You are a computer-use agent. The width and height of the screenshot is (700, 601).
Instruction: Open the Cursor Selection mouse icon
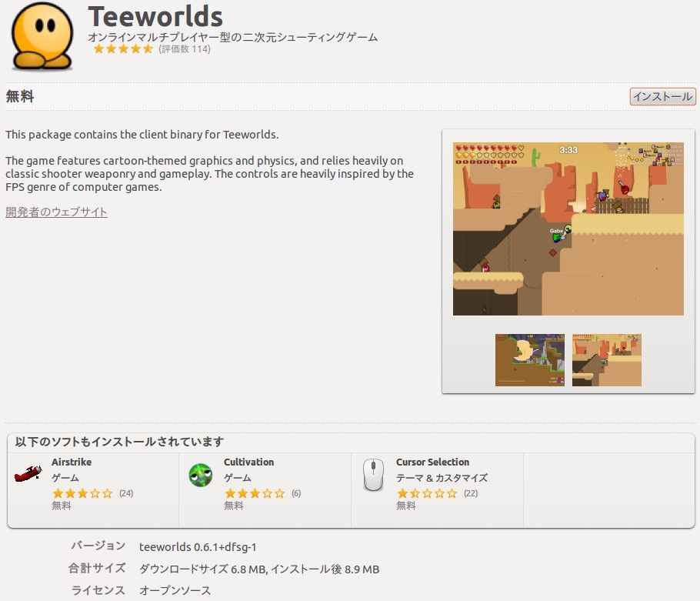click(x=373, y=475)
